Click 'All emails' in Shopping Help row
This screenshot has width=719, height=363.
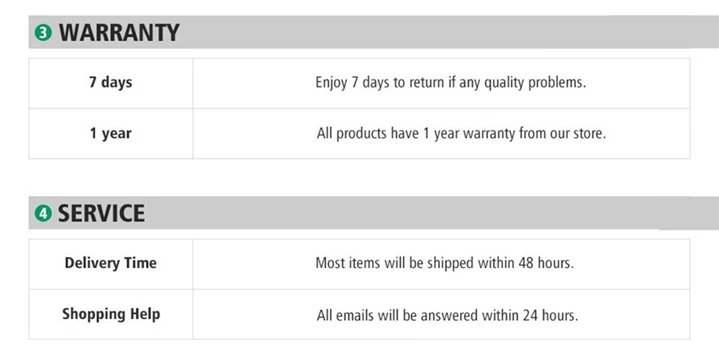(x=345, y=315)
